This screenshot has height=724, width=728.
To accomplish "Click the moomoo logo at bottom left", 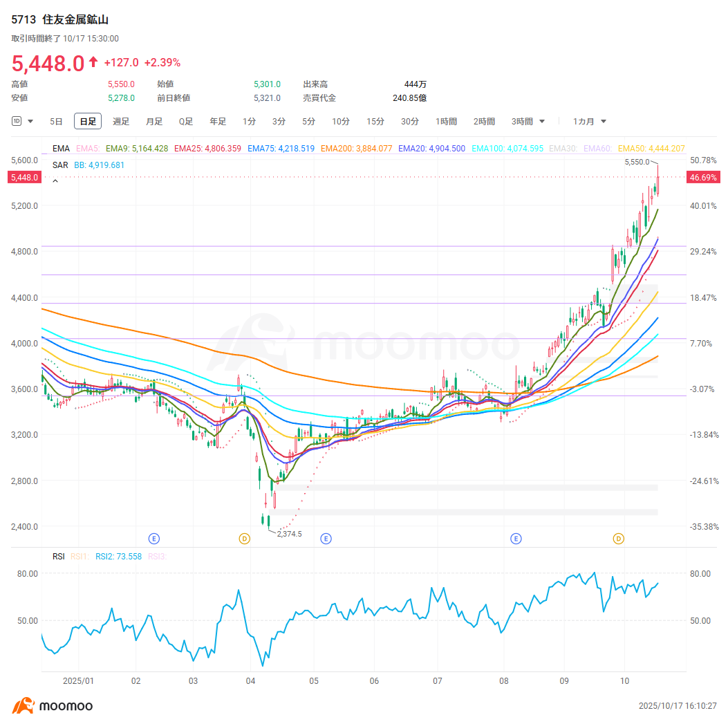I will click(53, 706).
